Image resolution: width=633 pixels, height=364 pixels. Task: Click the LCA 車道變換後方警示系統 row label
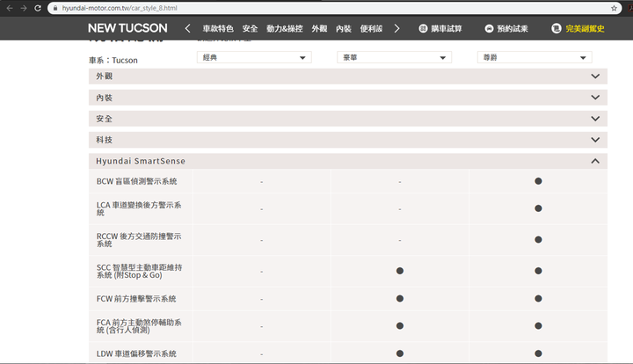[139, 208]
